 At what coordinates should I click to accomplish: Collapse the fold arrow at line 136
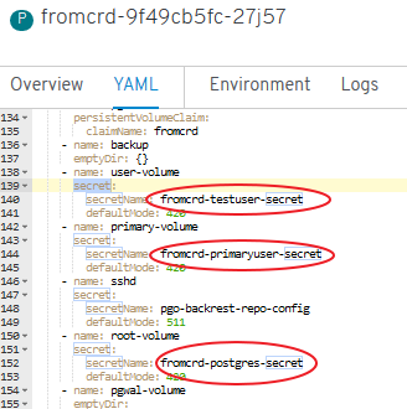click(x=25, y=145)
